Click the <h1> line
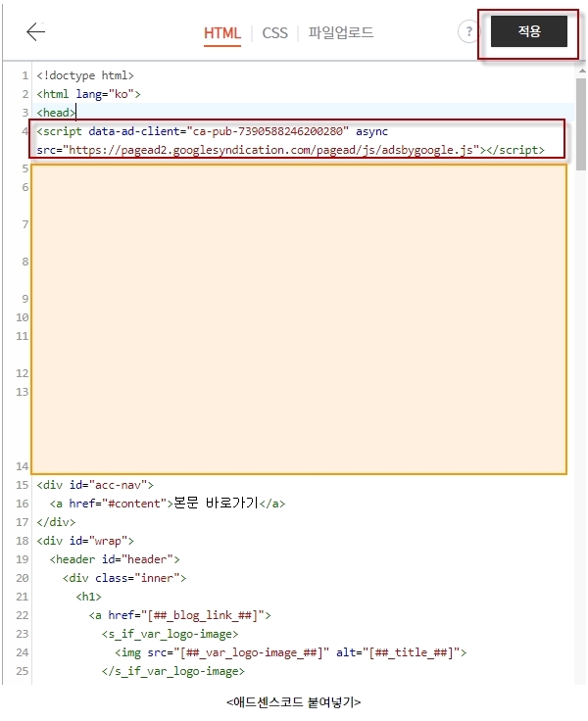This screenshot has width=588, height=721. point(88,597)
